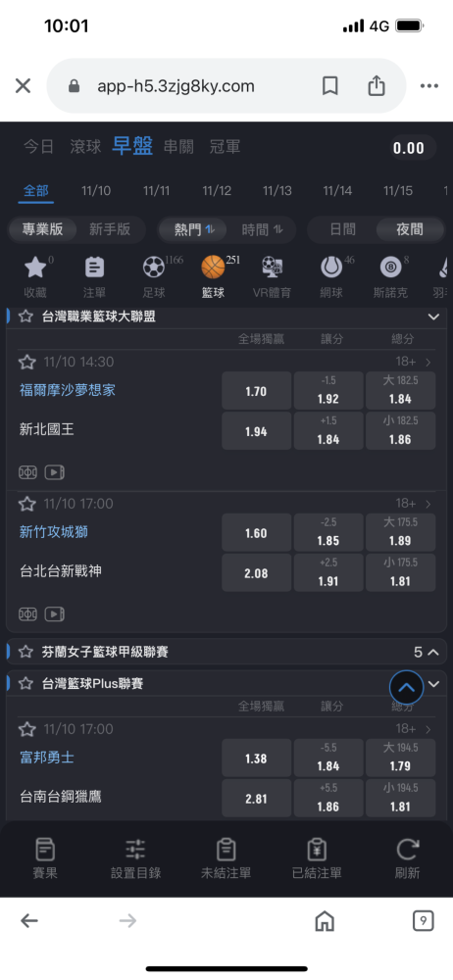Open the tennis 網球 sport icon
The width and height of the screenshot is (453, 980).
click(x=331, y=268)
